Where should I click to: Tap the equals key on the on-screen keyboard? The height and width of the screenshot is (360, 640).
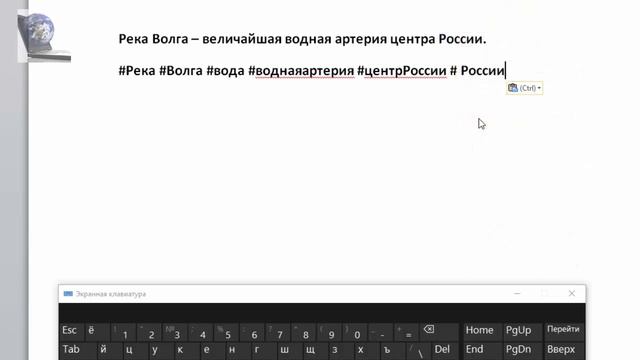(x=406, y=332)
